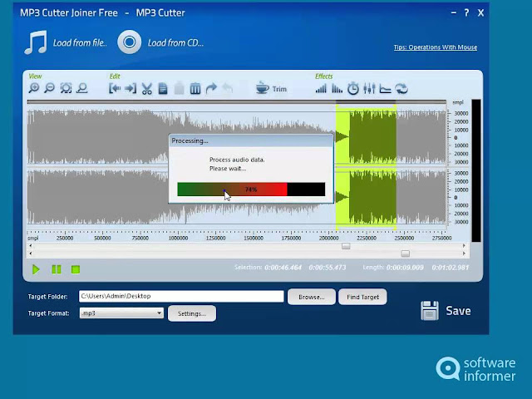Click the 1000000 sample ruler mark
The width and height of the screenshot is (532, 399).
point(178,239)
